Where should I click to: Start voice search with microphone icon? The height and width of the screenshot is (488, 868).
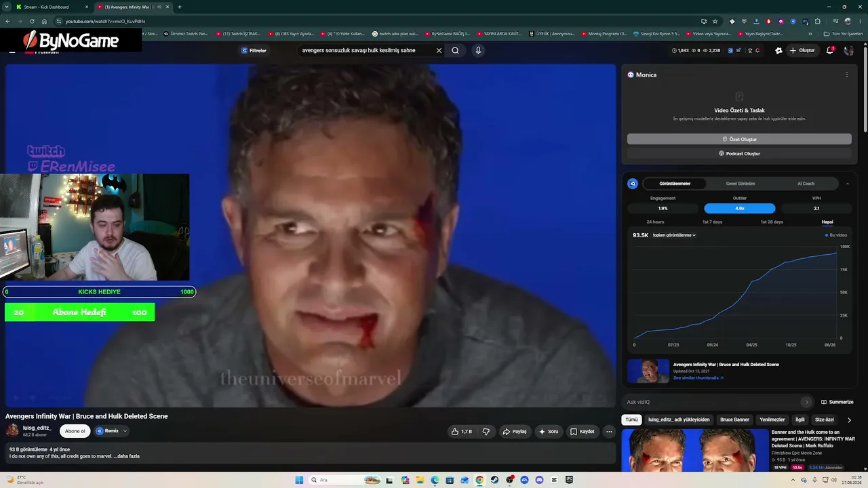tap(478, 50)
